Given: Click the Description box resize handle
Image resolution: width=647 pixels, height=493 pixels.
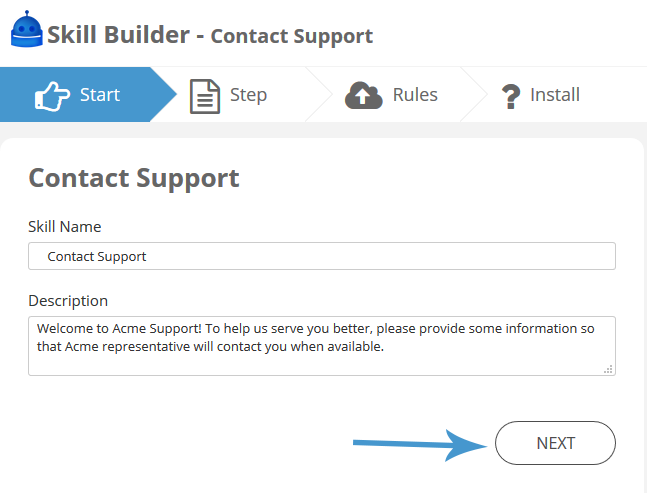Looking at the screenshot, I should (608, 369).
